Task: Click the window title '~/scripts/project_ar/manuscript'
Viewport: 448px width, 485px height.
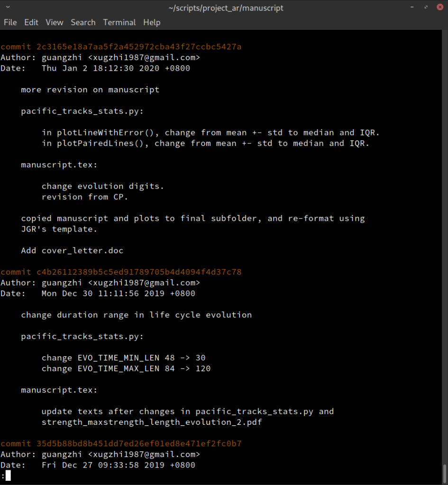Action: click(x=226, y=8)
